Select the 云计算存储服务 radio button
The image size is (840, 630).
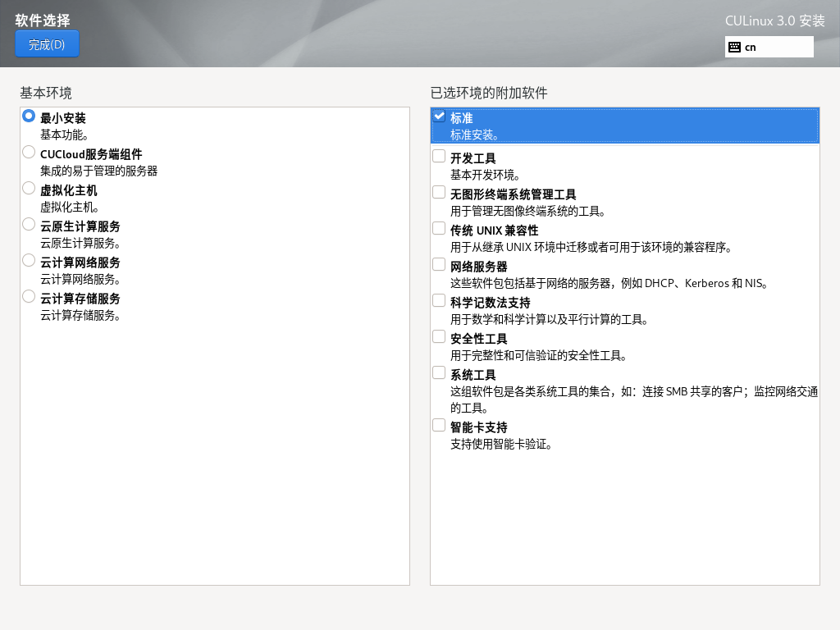coord(29,296)
